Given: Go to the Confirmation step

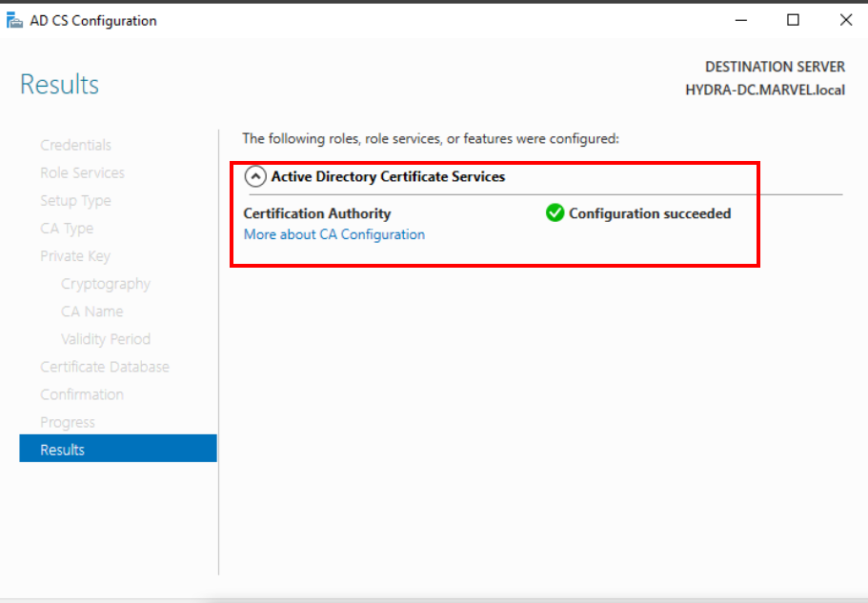Looking at the screenshot, I should coord(82,394).
